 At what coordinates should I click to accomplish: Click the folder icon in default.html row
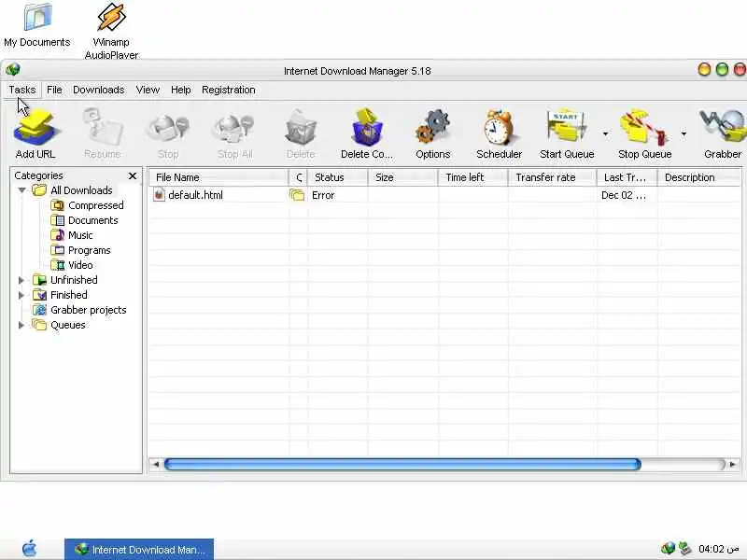pos(297,195)
